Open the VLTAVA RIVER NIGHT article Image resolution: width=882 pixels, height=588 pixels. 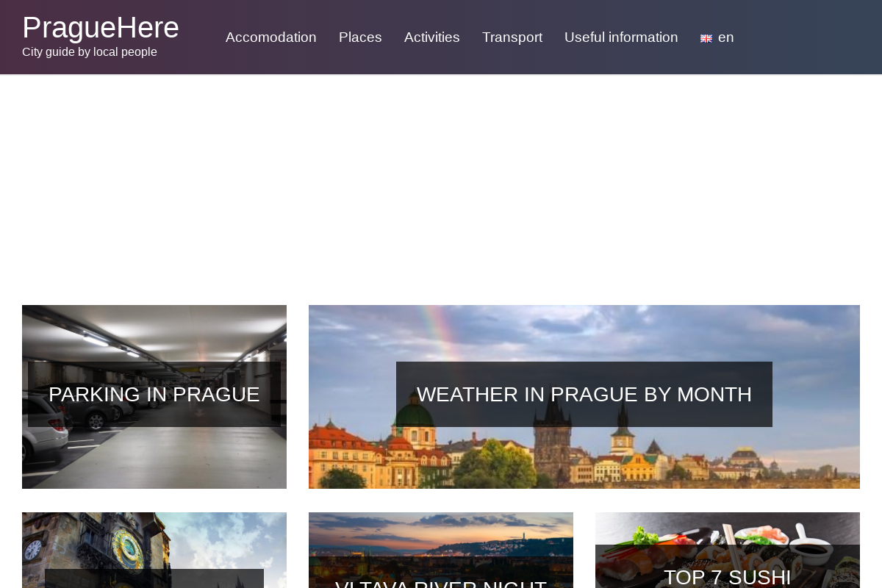pyautogui.click(x=440, y=584)
